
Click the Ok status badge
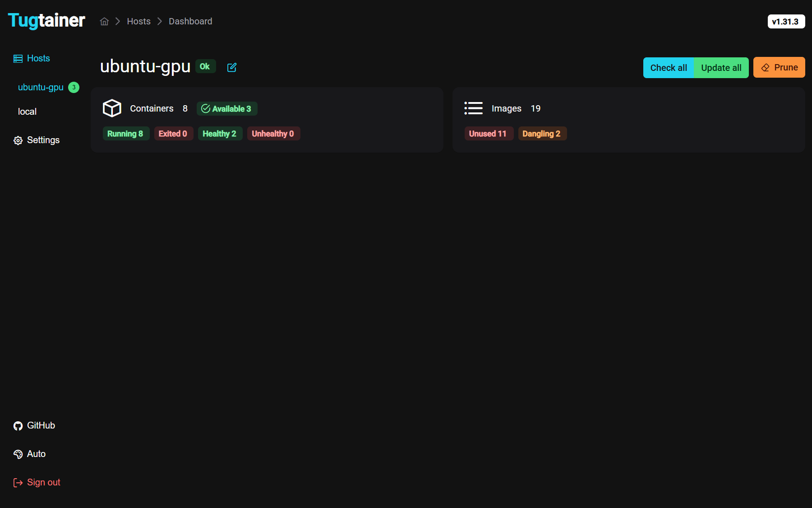point(205,66)
